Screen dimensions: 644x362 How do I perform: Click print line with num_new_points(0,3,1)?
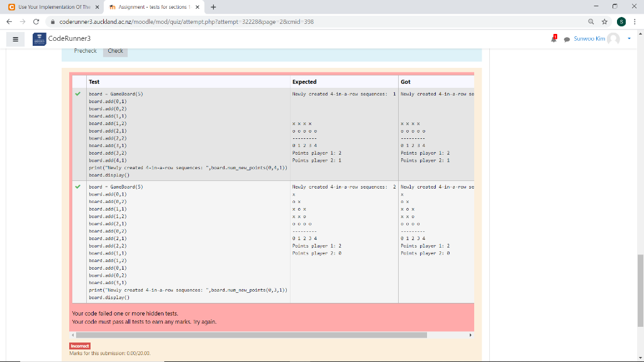pos(188,290)
